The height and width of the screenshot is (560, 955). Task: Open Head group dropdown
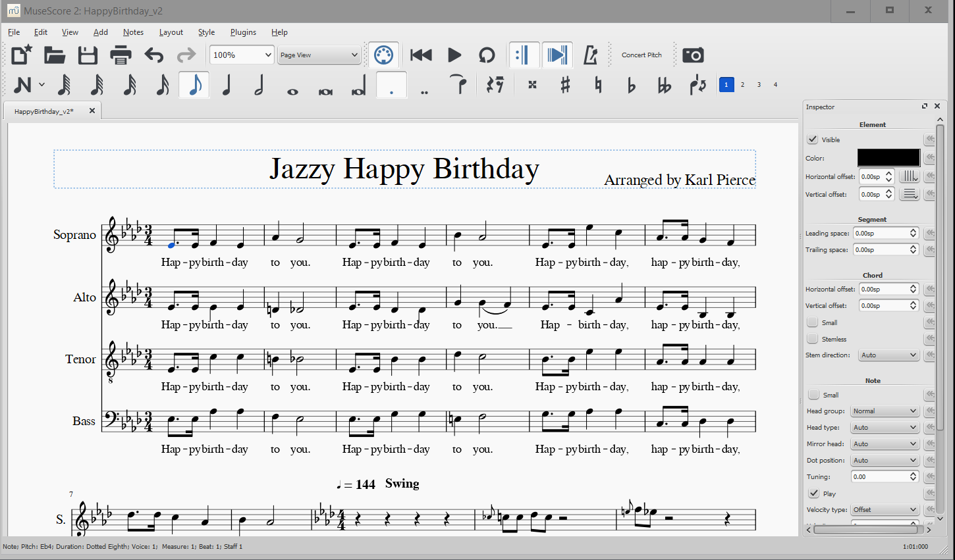point(885,411)
